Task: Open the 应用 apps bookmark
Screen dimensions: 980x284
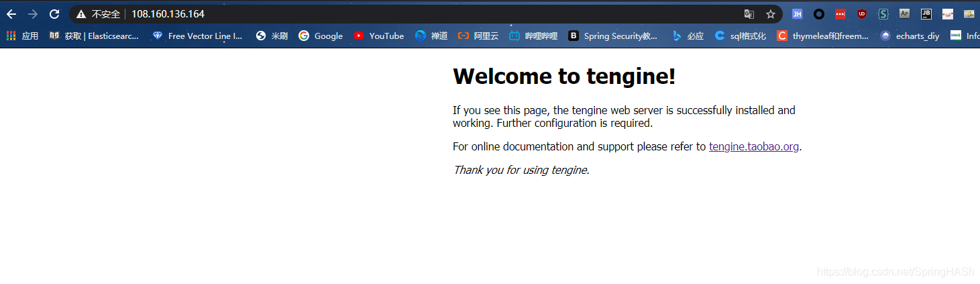Action: point(22,36)
